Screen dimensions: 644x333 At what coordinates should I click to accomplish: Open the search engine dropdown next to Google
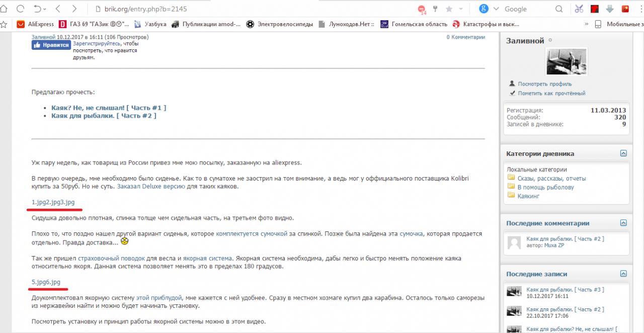click(x=496, y=9)
